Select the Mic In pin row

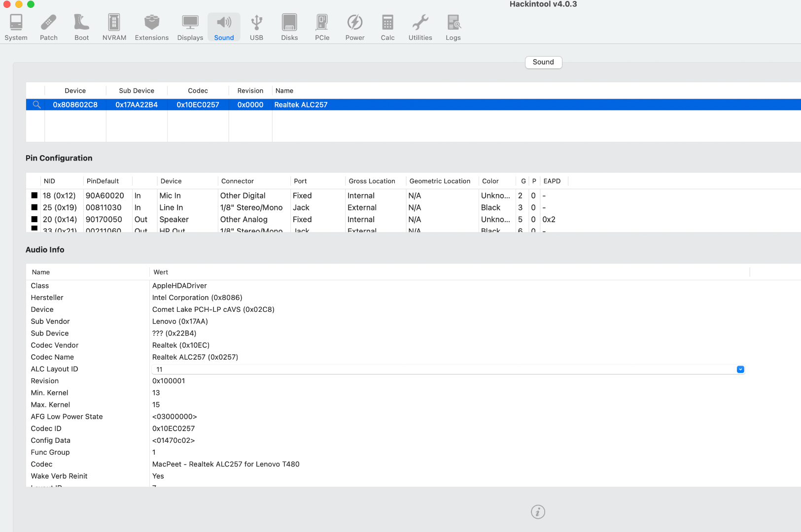pyautogui.click(x=170, y=196)
